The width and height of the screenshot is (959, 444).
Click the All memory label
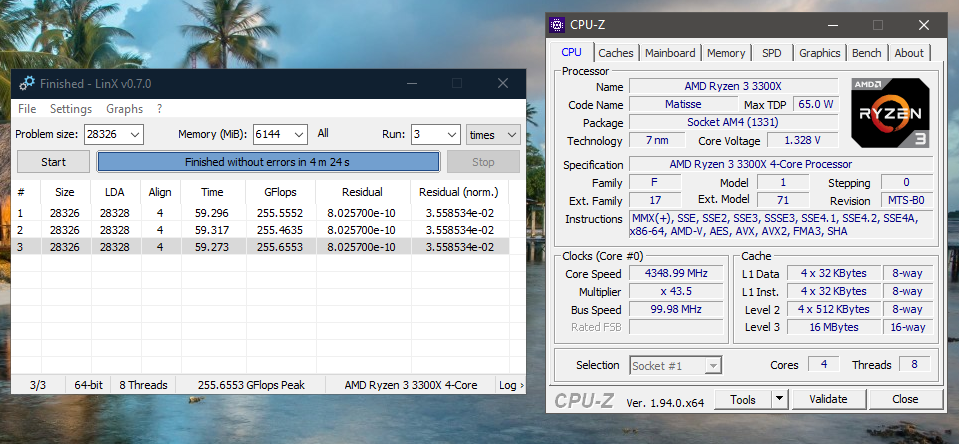(323, 133)
